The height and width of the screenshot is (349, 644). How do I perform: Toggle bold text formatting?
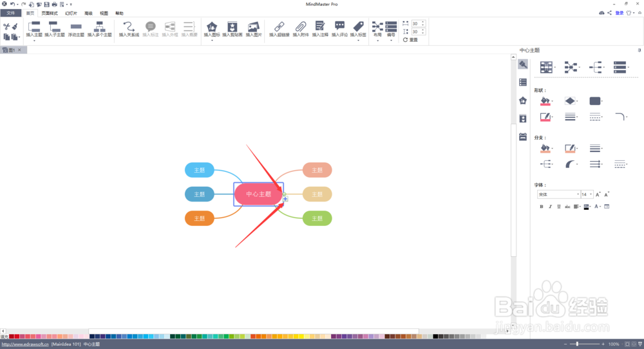coord(542,207)
